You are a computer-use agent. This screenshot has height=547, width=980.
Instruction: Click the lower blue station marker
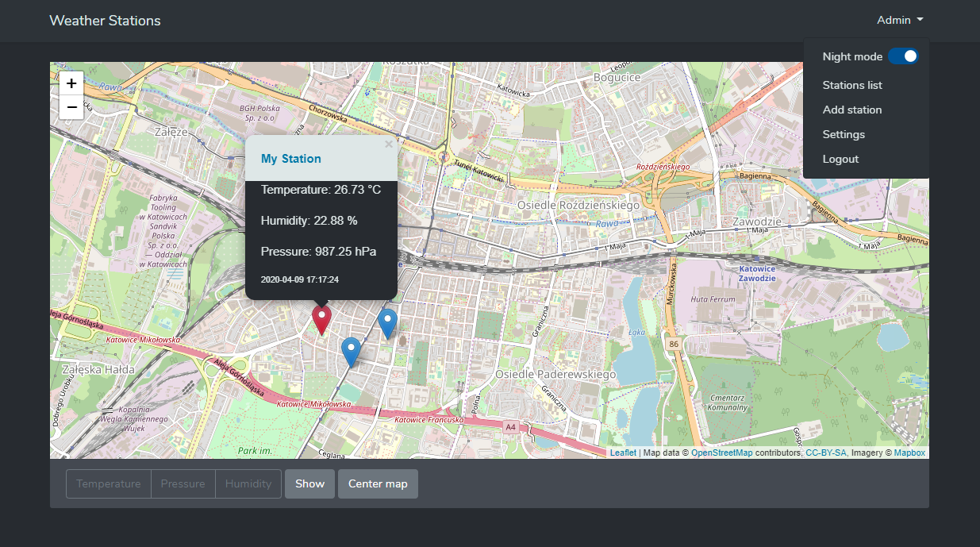351,352
